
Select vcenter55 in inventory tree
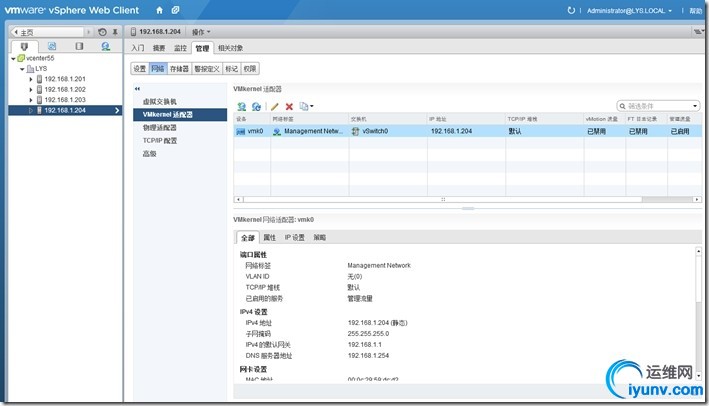pyautogui.click(x=40, y=58)
